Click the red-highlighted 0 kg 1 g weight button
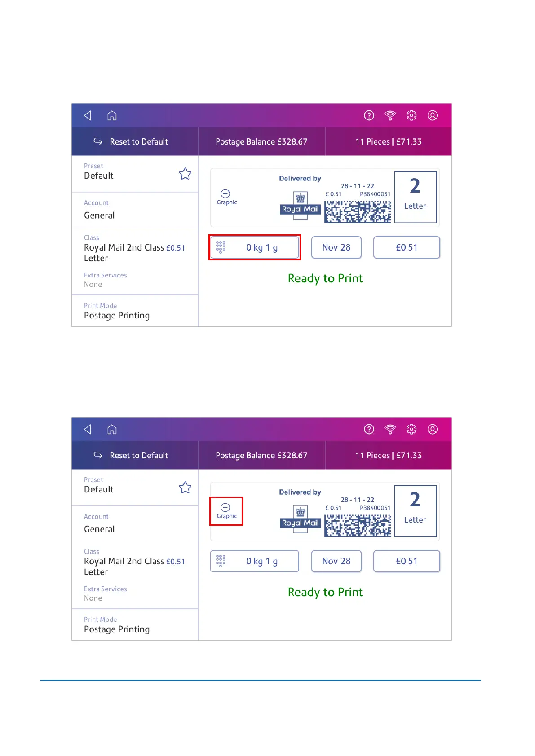 tap(255, 247)
